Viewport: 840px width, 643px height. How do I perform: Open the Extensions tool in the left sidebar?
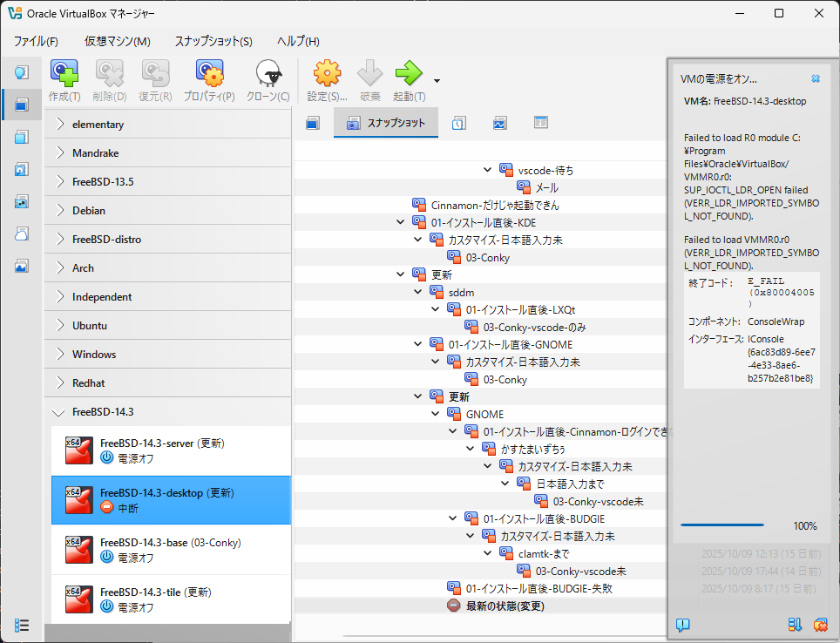pyautogui.click(x=22, y=137)
